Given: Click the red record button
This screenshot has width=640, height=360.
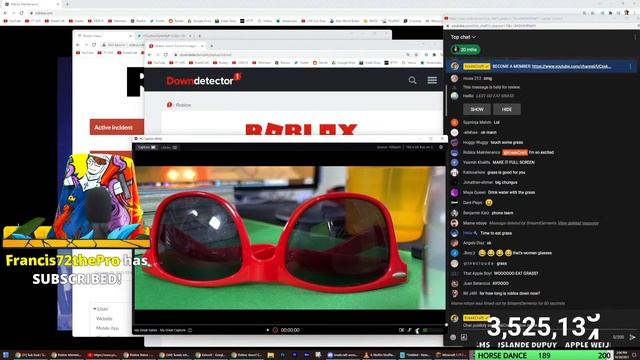Looking at the screenshot, I should pos(275,330).
